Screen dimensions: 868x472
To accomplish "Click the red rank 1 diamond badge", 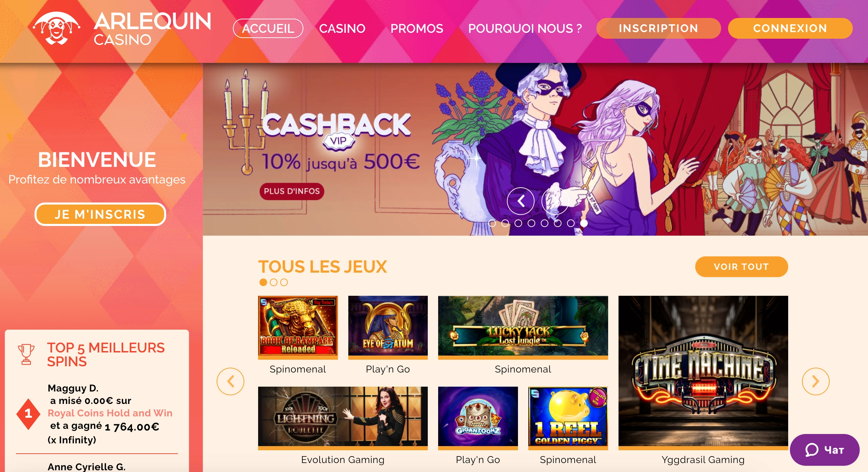I will pos(28,414).
